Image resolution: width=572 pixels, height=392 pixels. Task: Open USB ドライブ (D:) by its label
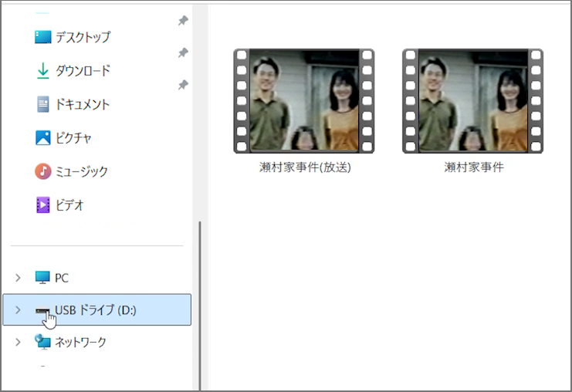coord(96,310)
